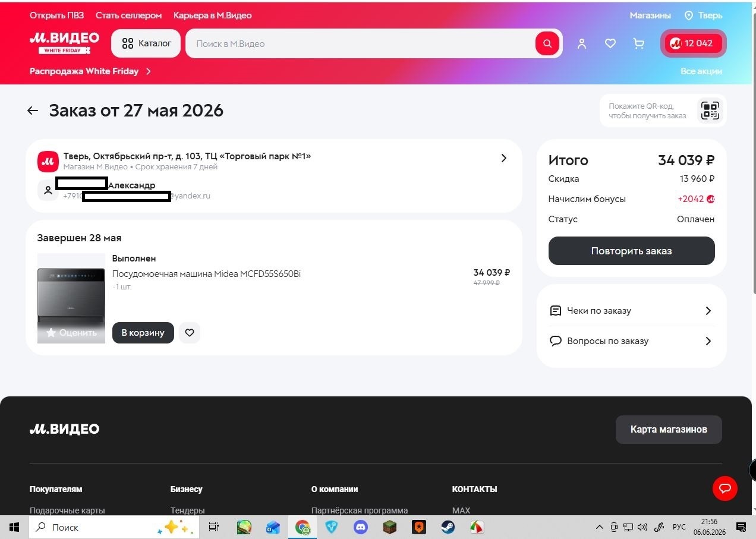Open the shopping cart icon in header
This screenshot has height=539, width=756.
coord(639,43)
